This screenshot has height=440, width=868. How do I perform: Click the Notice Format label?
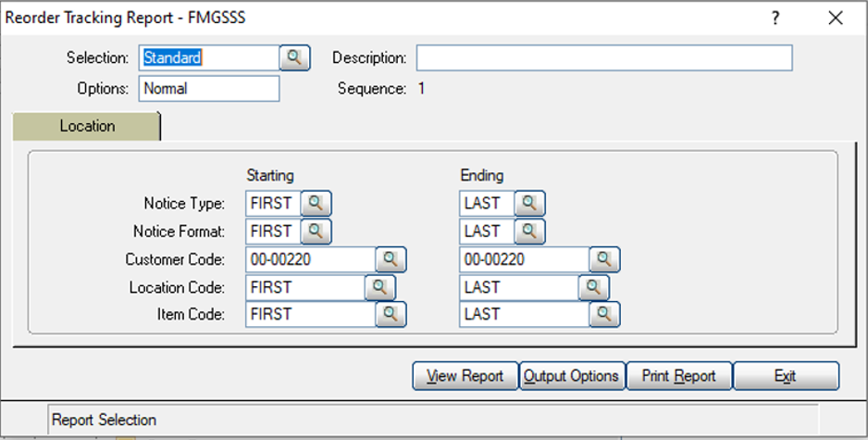pyautogui.click(x=179, y=231)
